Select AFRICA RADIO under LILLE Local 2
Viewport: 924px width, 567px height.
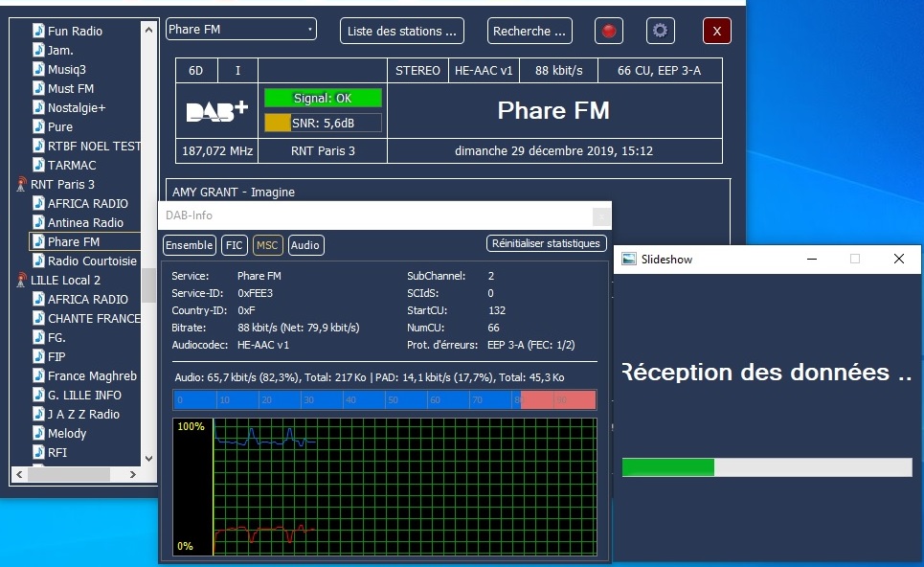pos(88,299)
